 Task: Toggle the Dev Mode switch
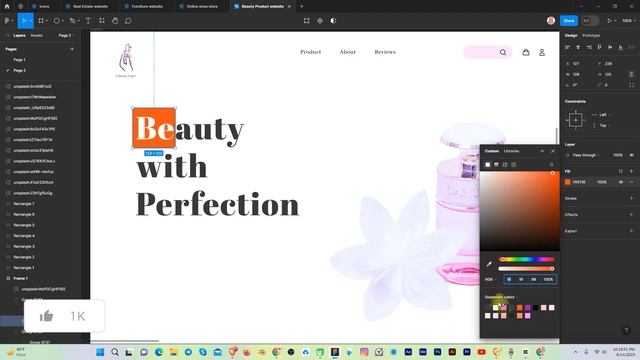point(590,21)
